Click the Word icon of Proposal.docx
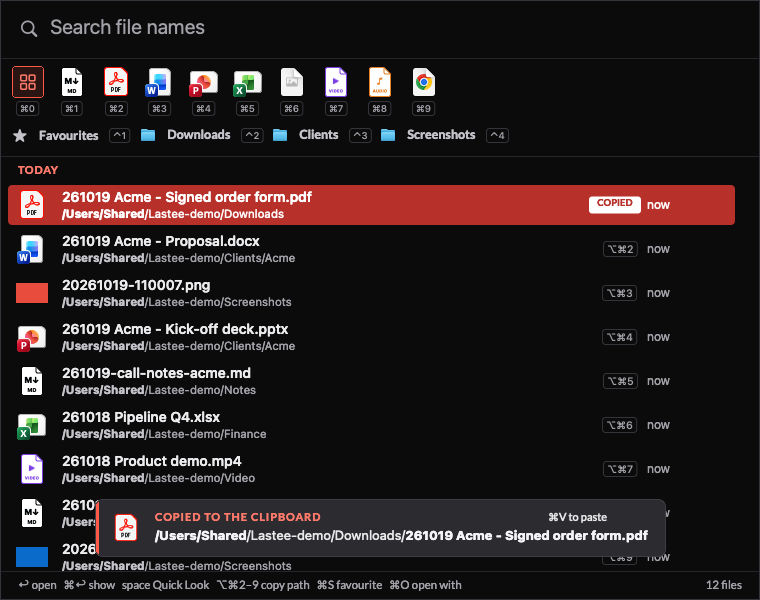 [31, 249]
